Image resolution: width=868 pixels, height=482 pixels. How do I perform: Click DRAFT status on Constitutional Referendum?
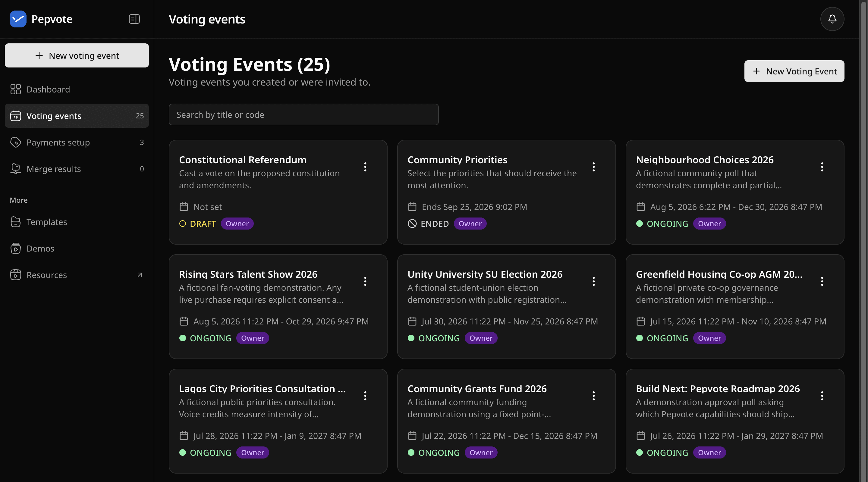tap(197, 224)
